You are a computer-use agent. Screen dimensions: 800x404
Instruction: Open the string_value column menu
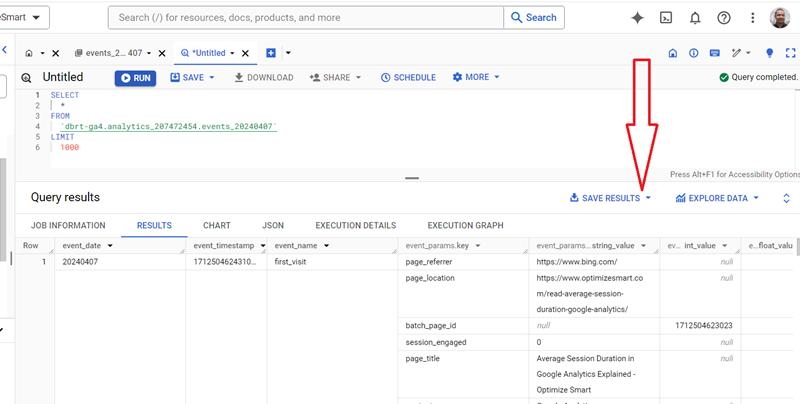click(643, 246)
